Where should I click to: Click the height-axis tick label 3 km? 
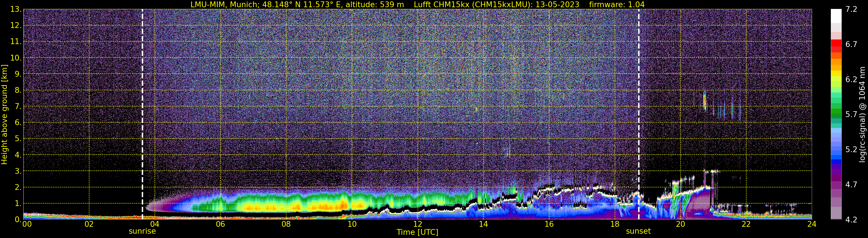18,171
